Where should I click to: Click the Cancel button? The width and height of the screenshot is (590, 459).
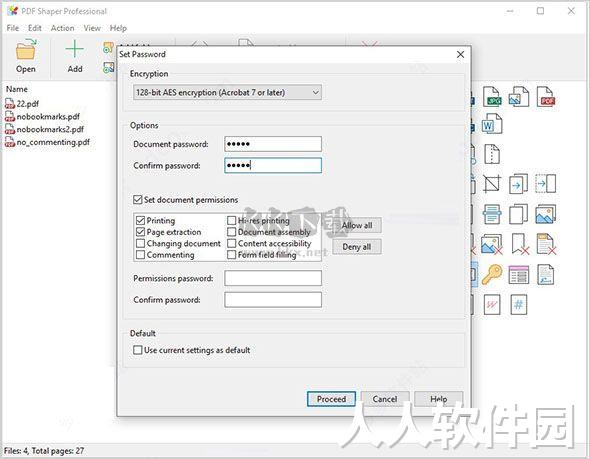[x=385, y=399]
